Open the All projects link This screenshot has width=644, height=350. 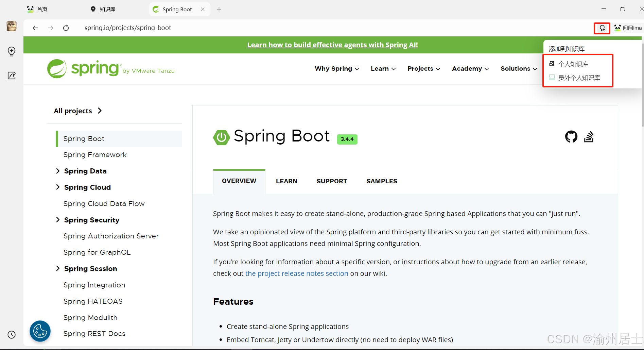click(78, 111)
